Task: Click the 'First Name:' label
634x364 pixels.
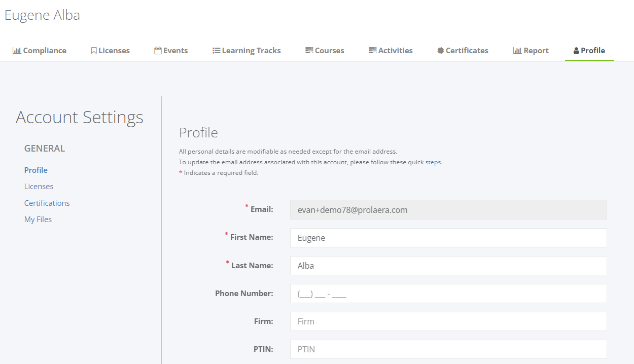Action: [252, 237]
